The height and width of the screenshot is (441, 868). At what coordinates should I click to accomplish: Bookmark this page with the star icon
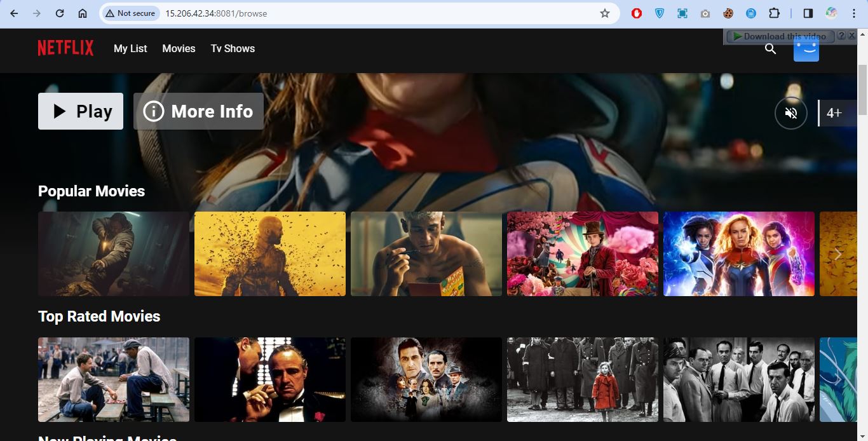click(x=605, y=13)
